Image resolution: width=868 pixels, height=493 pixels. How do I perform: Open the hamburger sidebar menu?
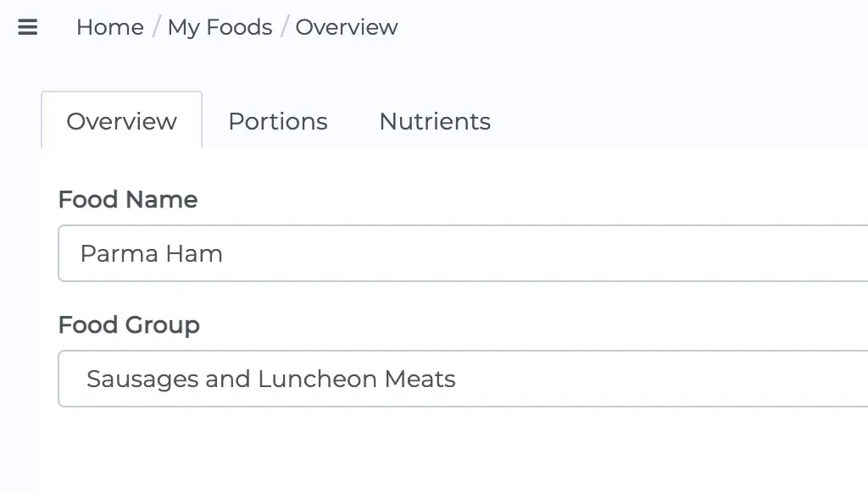tap(28, 27)
